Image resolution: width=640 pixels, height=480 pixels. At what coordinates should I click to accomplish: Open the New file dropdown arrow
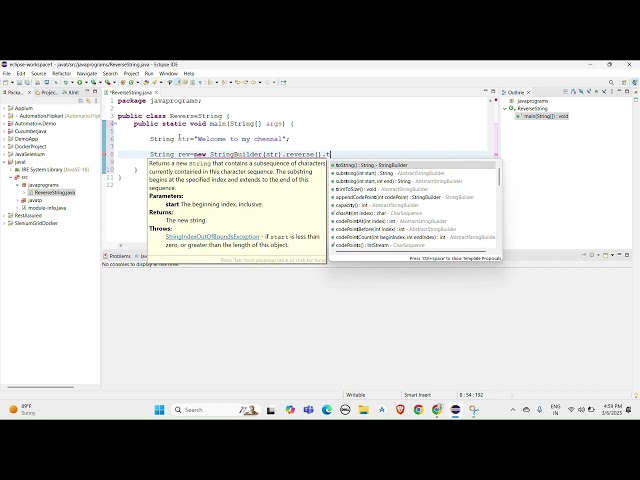coord(12,82)
